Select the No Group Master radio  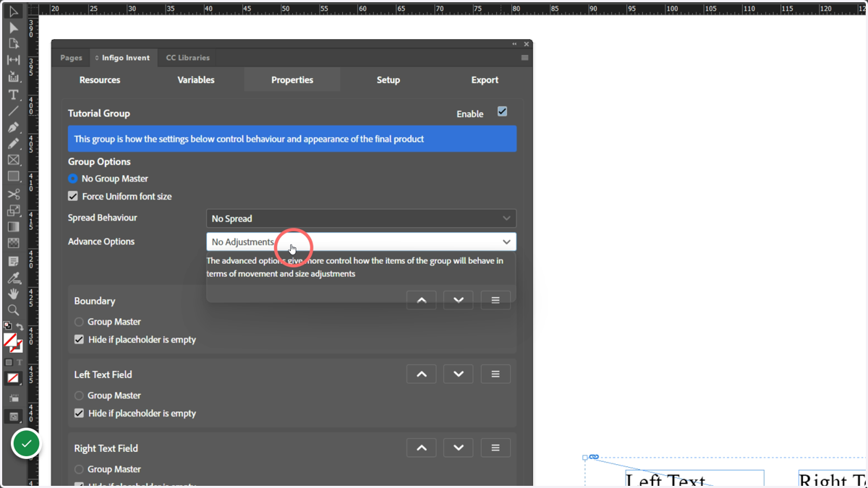(72, 178)
